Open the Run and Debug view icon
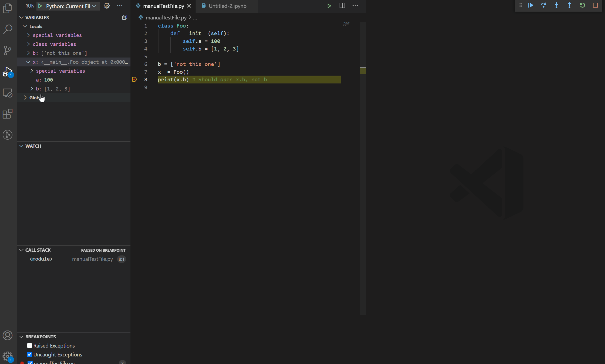605x364 pixels. (8, 72)
